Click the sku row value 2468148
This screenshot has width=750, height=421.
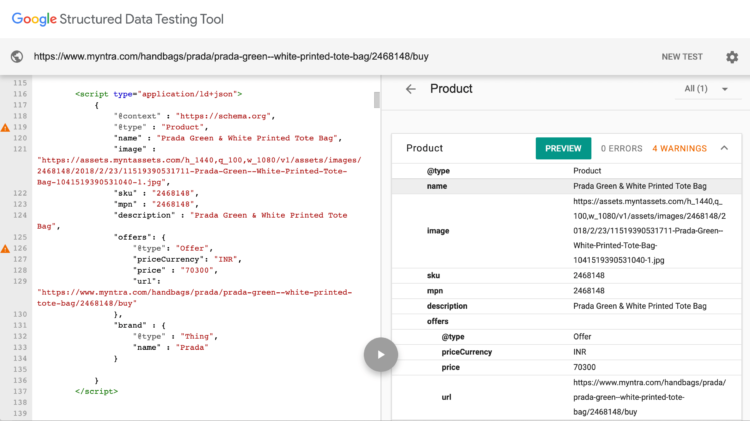[589, 276]
